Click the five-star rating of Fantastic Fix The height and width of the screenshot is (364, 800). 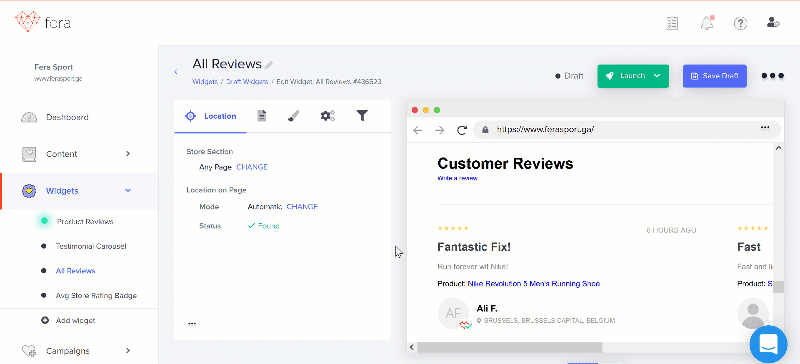(x=453, y=228)
